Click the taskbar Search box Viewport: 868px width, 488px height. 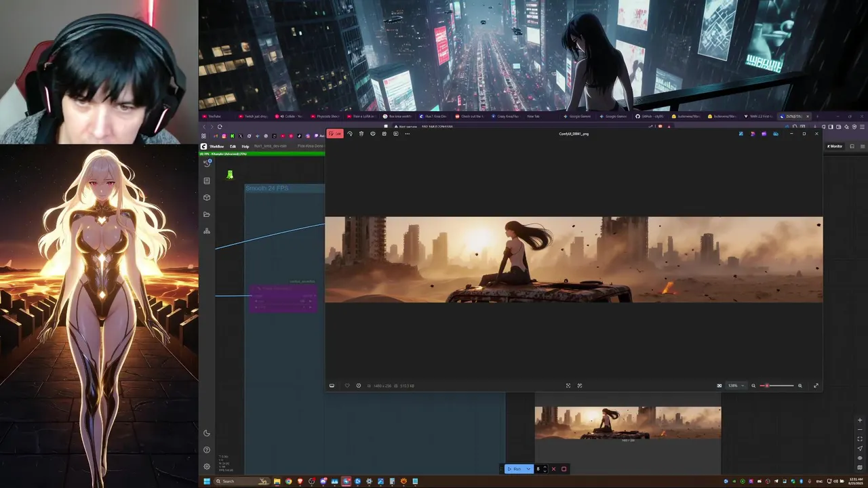[242, 481]
